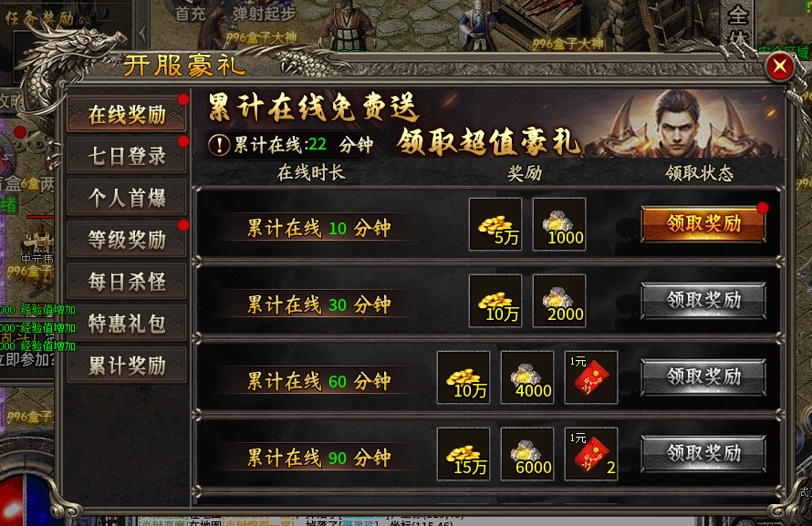Click the red envelope with quantity 2

click(x=591, y=454)
